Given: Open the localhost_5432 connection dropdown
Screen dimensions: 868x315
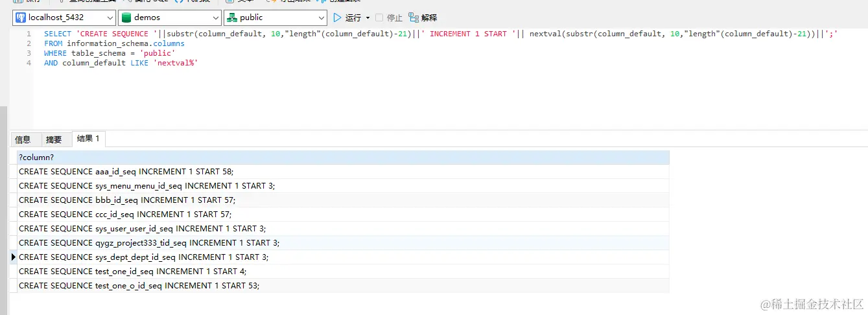Looking at the screenshot, I should click(64, 17).
